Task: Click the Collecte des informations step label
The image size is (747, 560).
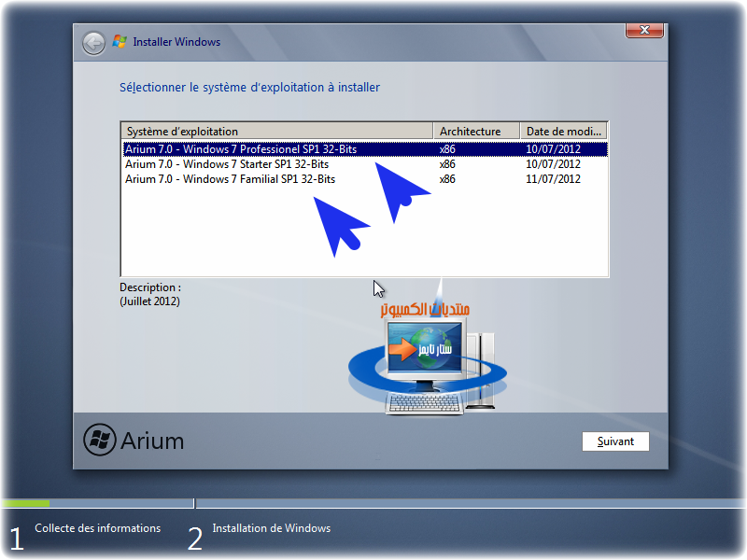Action: [98, 528]
